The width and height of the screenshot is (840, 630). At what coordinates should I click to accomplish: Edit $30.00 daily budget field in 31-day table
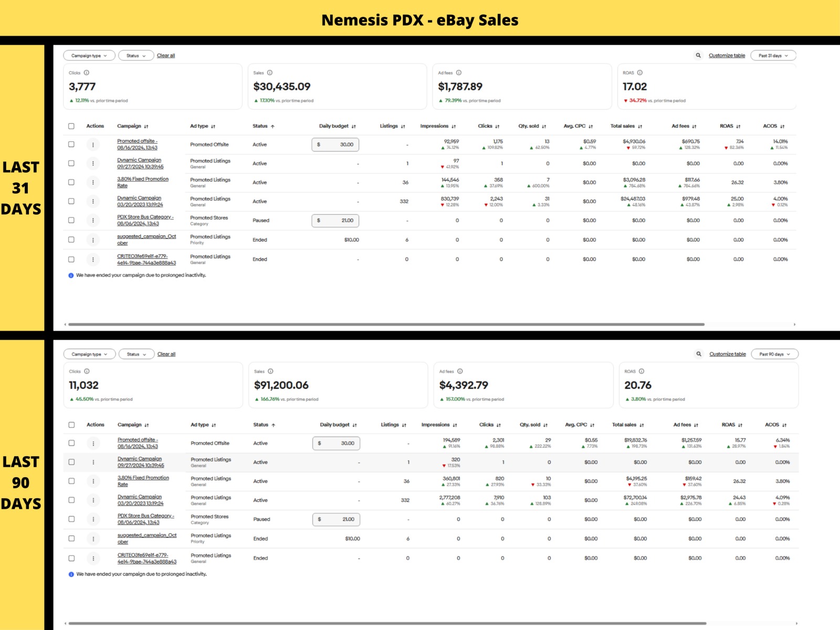[x=335, y=144]
